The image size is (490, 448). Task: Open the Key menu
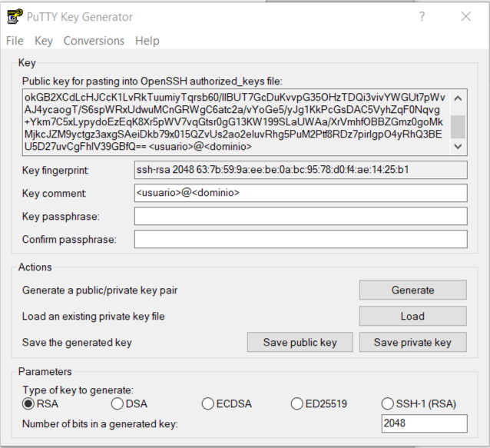pos(44,41)
